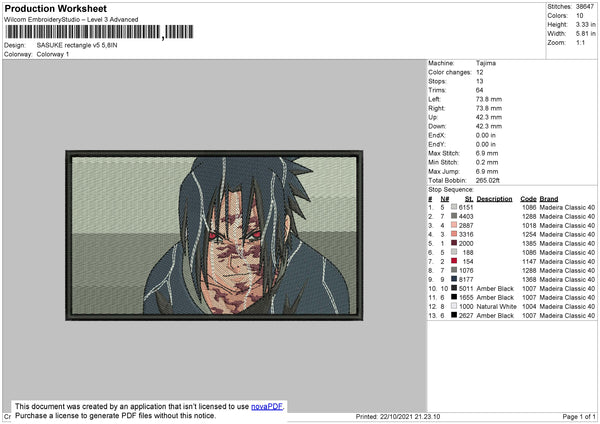Click the width value '5.81 in'
The image size is (600, 424).
click(585, 34)
